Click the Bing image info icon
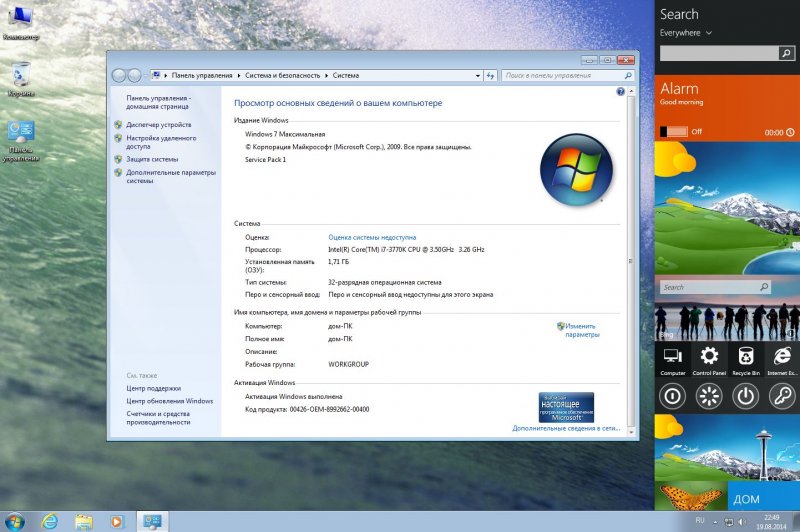 (791, 333)
